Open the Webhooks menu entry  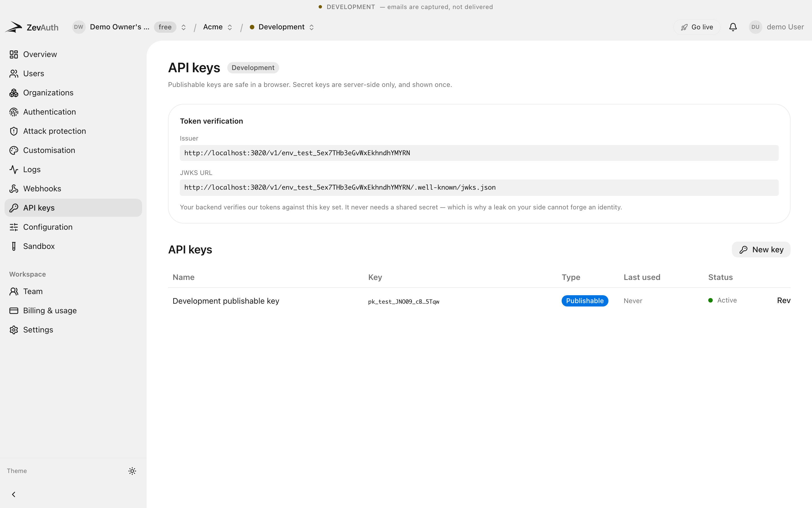coord(73,189)
